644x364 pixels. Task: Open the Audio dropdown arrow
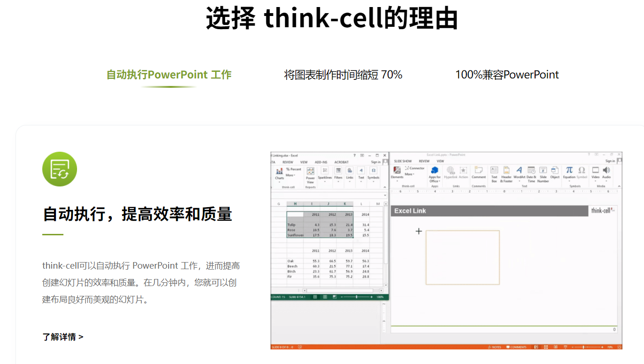[606, 181]
